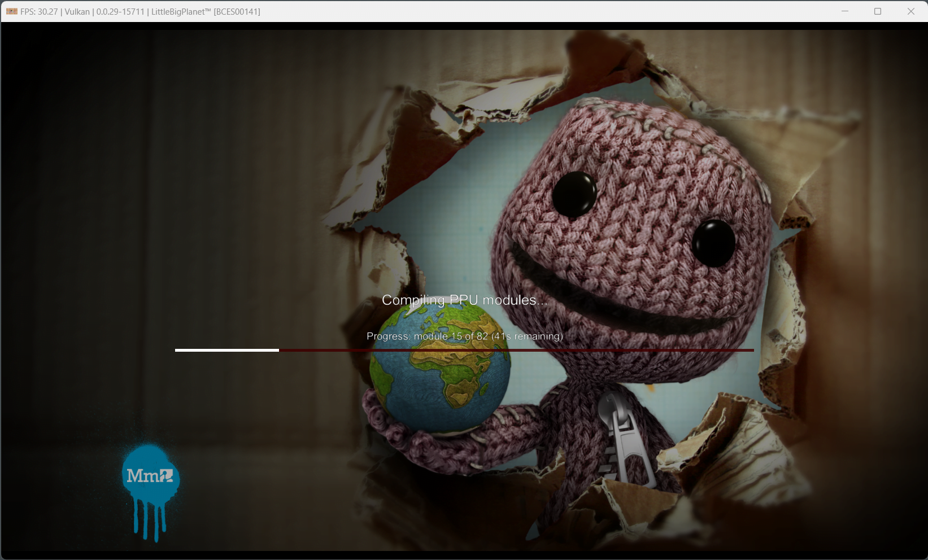Click the blue paint drips under Mm logo

tap(149, 522)
